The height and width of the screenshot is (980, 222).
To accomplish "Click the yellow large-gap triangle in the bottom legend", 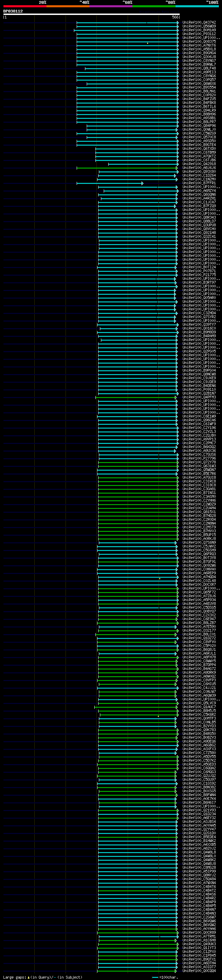I will point(28,977).
